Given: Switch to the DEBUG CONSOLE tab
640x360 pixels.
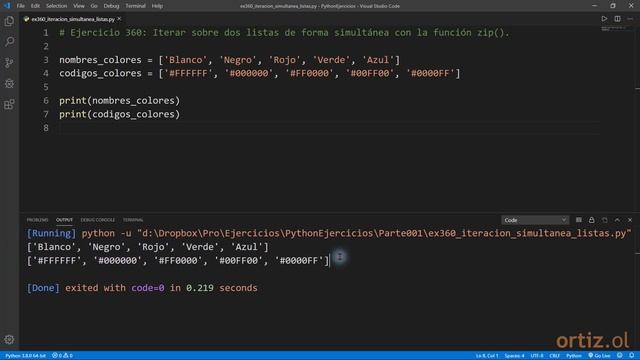Looking at the screenshot, I should [98, 220].
